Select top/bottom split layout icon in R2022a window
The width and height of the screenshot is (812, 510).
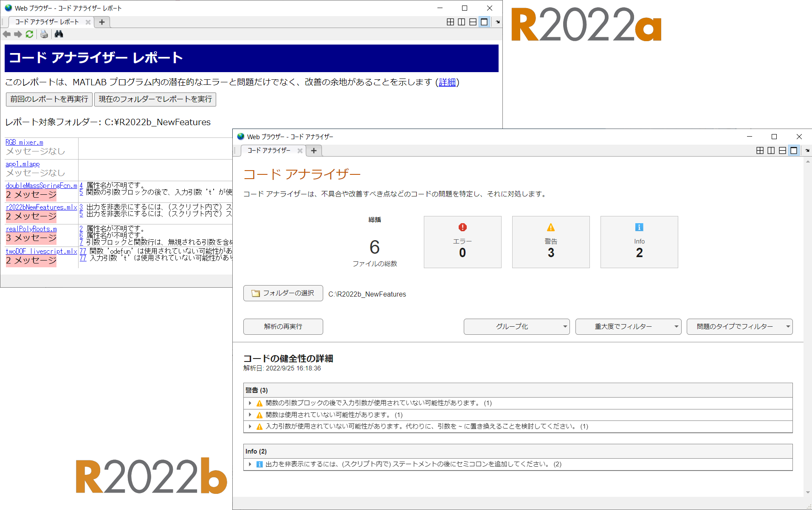[x=473, y=22]
